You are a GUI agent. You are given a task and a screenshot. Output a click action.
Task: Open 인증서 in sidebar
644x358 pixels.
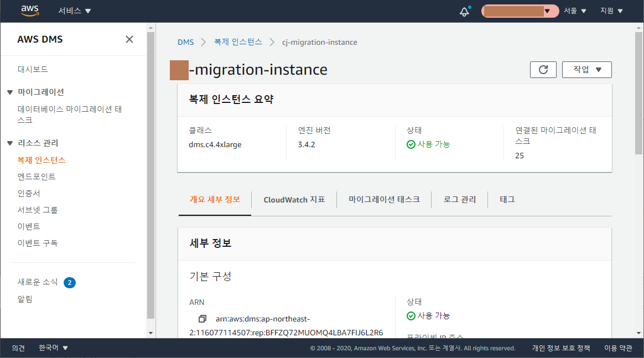29,193
